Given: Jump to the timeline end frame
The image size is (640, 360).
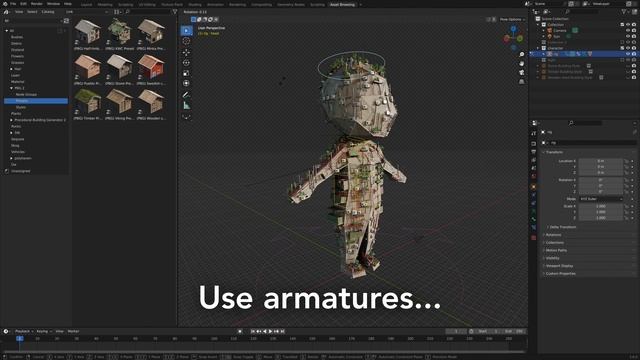Looking at the screenshot, I should pos(282,331).
